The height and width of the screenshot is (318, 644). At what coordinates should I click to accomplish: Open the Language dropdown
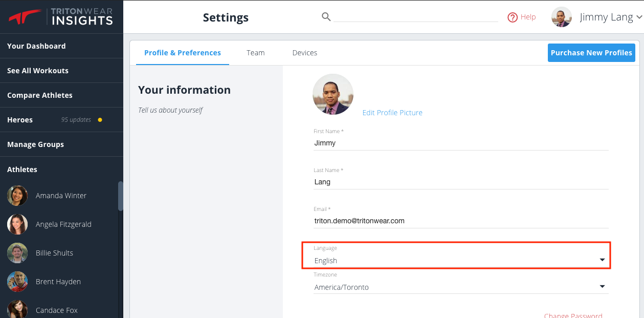(461, 261)
